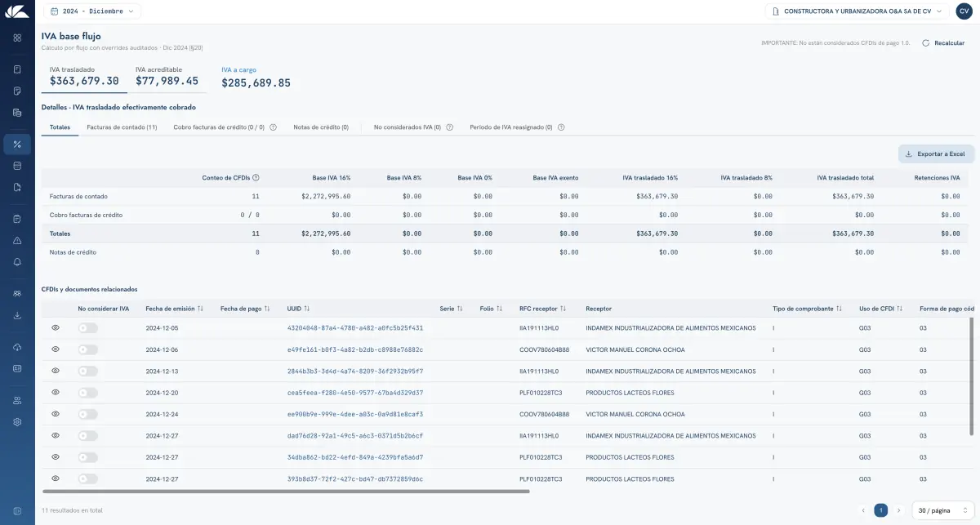Open the dashboard grid icon in sidebar

[x=17, y=38]
